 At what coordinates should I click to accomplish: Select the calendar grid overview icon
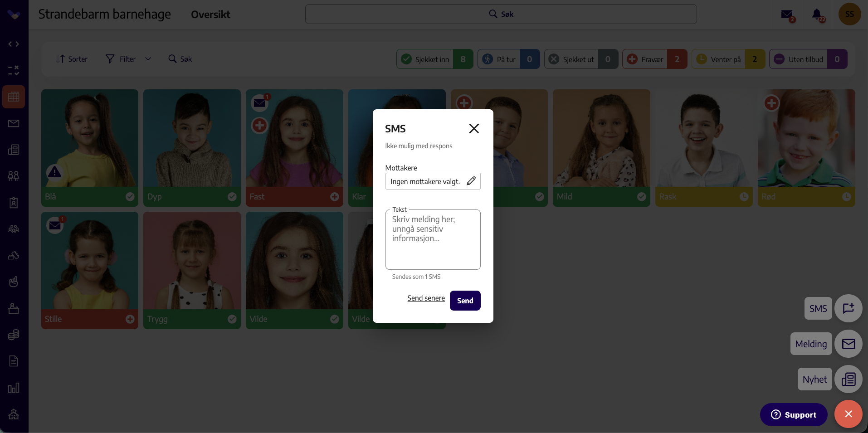coord(14,97)
